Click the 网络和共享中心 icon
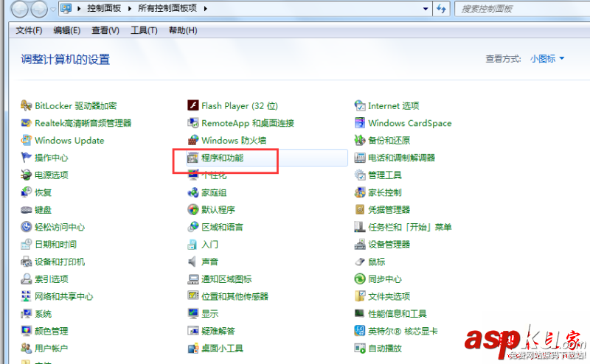Image resolution: width=590 pixels, height=364 pixels. [x=26, y=296]
